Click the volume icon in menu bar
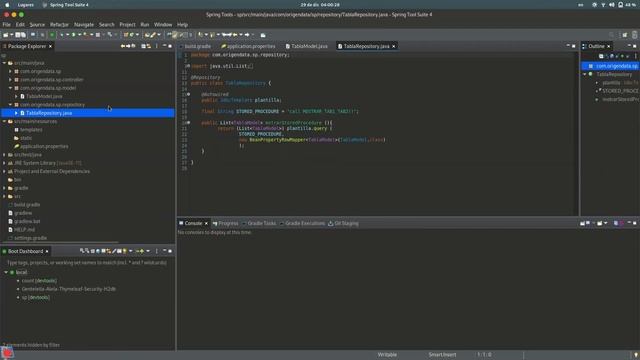Viewport: 640px width, 360px height. coord(611,5)
